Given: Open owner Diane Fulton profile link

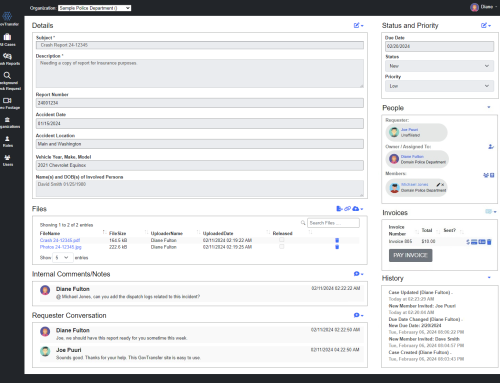Looking at the screenshot, I should click(412, 157).
